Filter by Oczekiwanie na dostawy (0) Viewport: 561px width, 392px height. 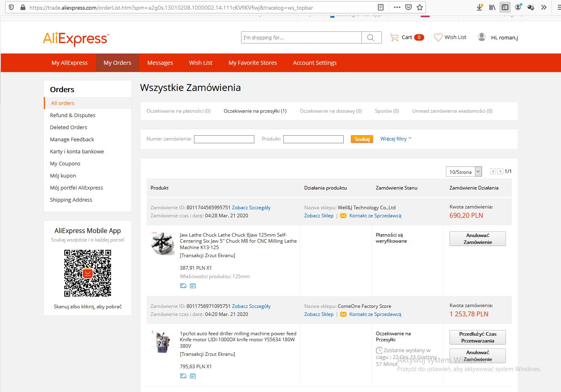click(x=331, y=111)
